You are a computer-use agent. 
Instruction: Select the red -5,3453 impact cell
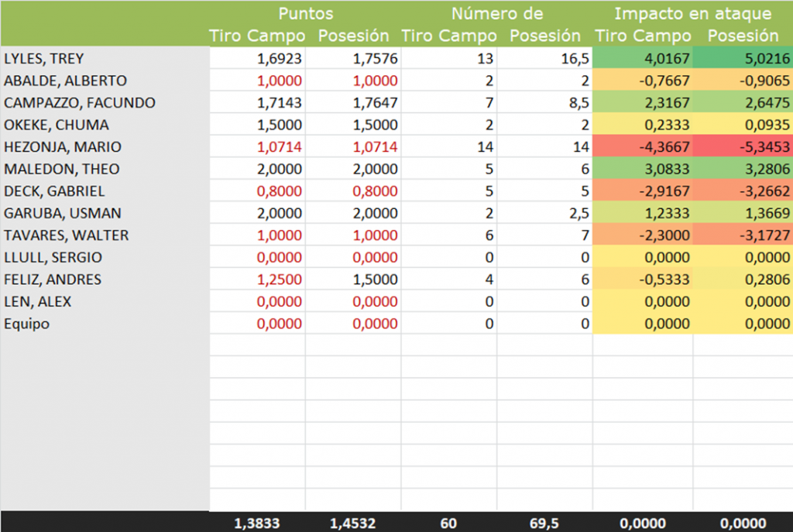(x=743, y=147)
